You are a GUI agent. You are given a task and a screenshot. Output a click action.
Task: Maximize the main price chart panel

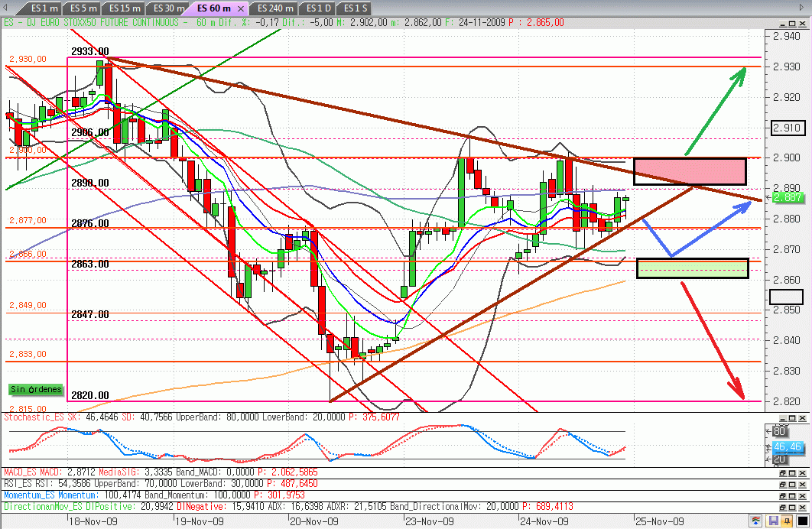[x=792, y=23]
